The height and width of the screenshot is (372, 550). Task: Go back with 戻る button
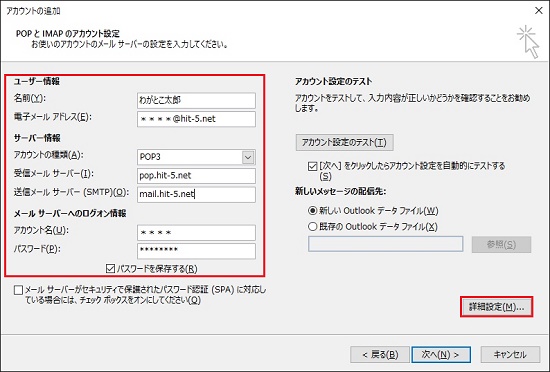pyautogui.click(x=380, y=354)
